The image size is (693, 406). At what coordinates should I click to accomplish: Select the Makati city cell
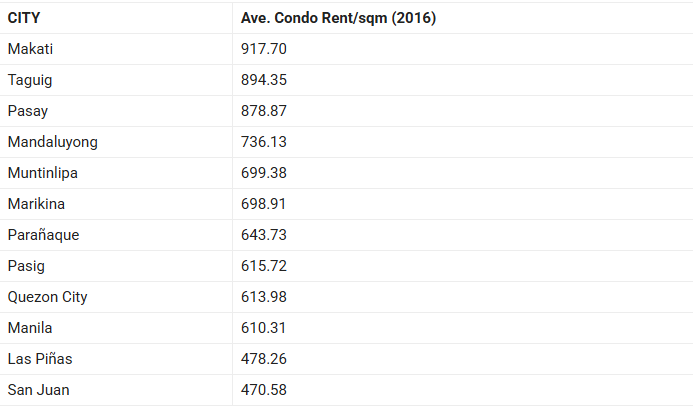(x=31, y=49)
